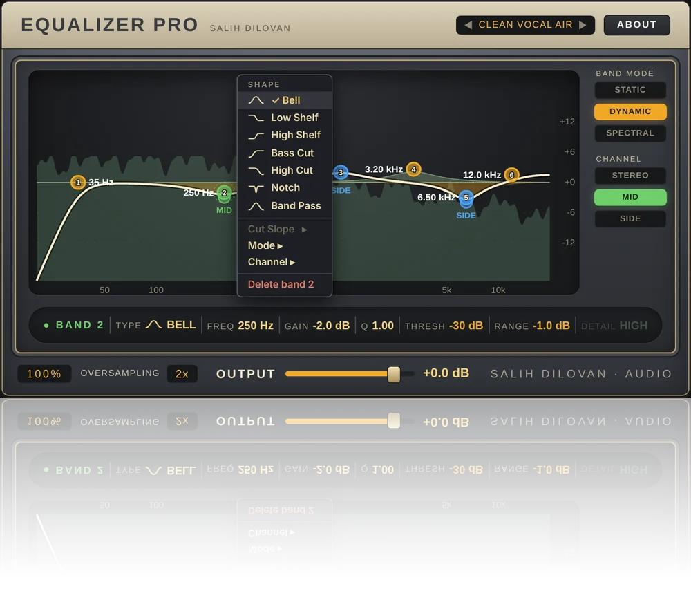691x616 pixels.
Task: Choose Low Shelf shape
Action: (x=285, y=118)
